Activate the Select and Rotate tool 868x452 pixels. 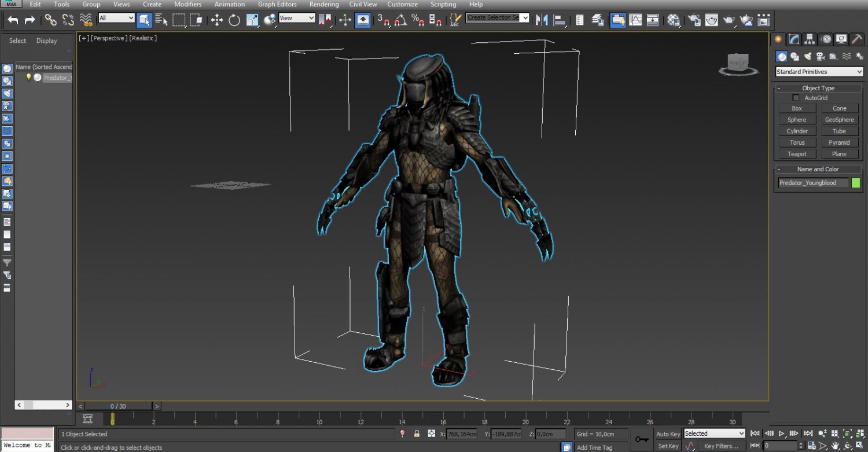point(234,20)
